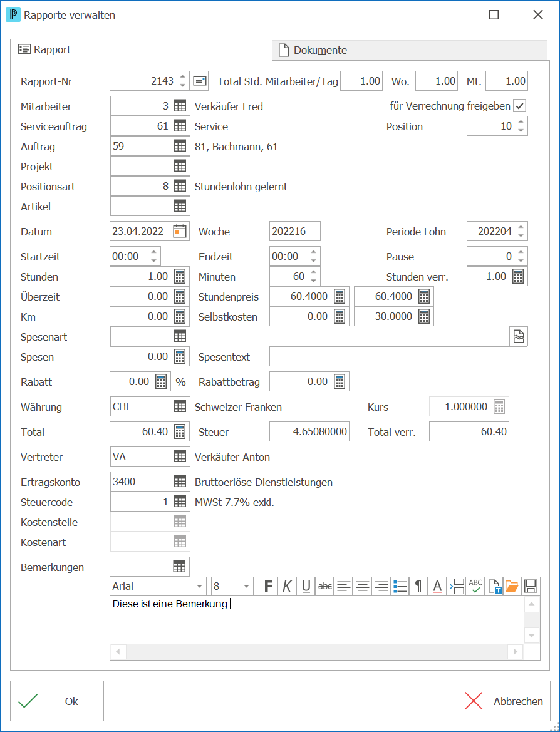Image resolution: width=560 pixels, height=732 pixels.
Task: Open the Arial font dropdown
Action: tap(200, 586)
